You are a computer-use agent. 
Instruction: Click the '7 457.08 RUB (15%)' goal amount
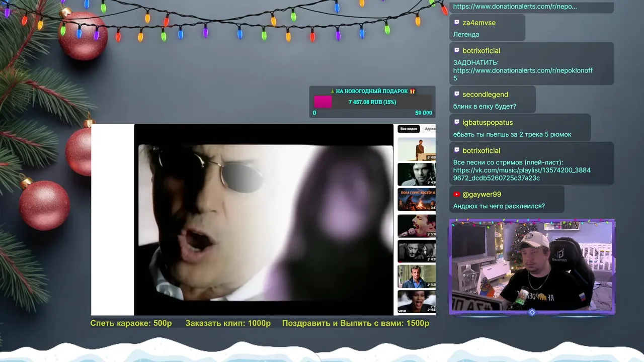[x=372, y=102]
